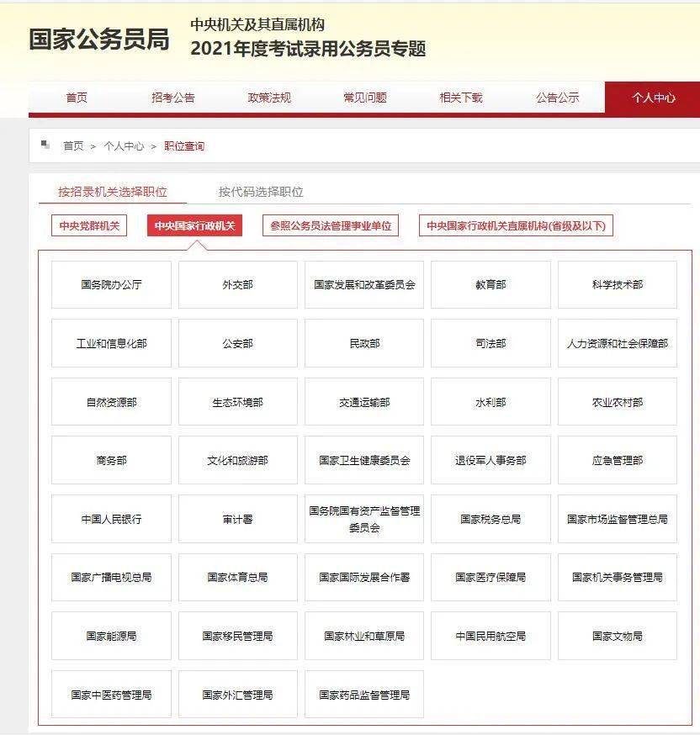
Task: Select the 国家文物局 agency tile
Action: 618,636
